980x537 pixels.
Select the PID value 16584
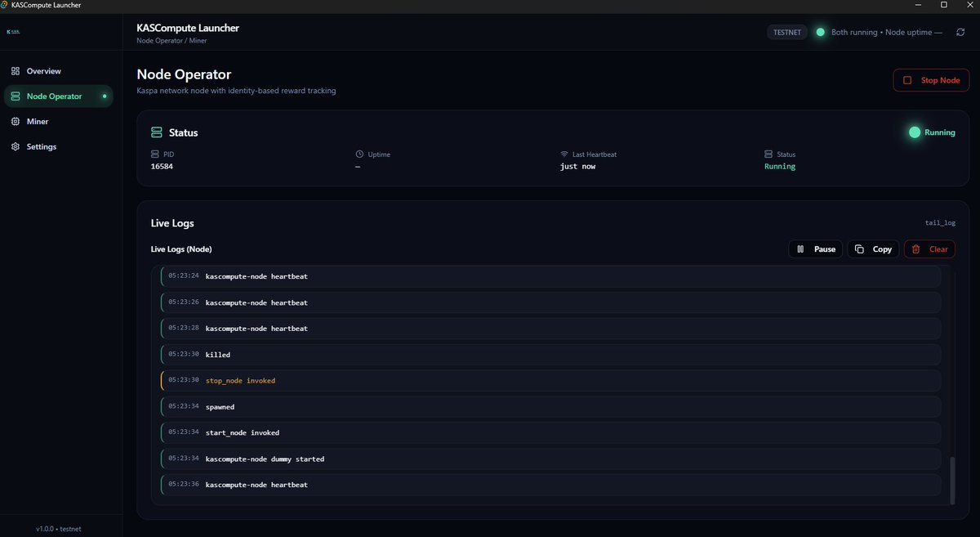tap(162, 167)
